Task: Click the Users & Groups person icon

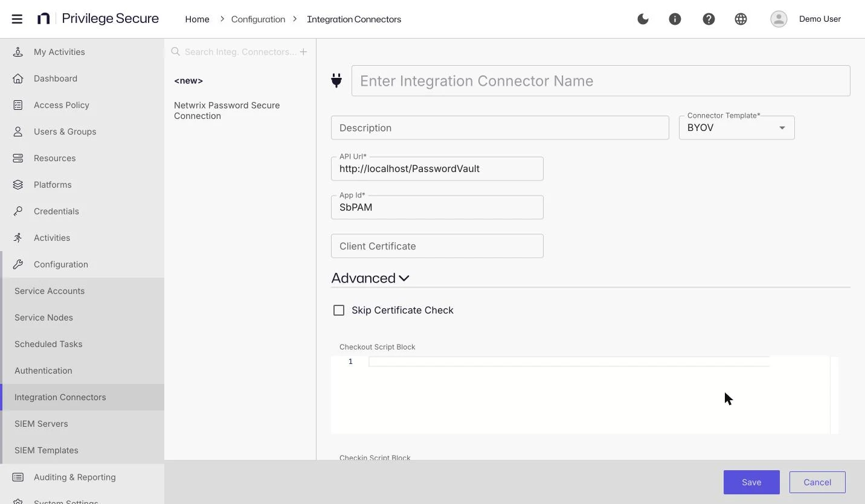Action: [x=18, y=132]
